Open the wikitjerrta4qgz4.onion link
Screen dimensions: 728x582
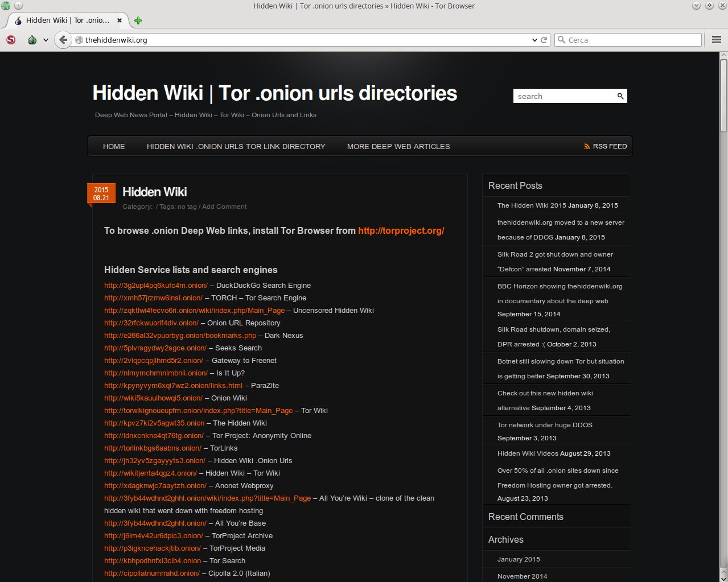pyautogui.click(x=150, y=473)
